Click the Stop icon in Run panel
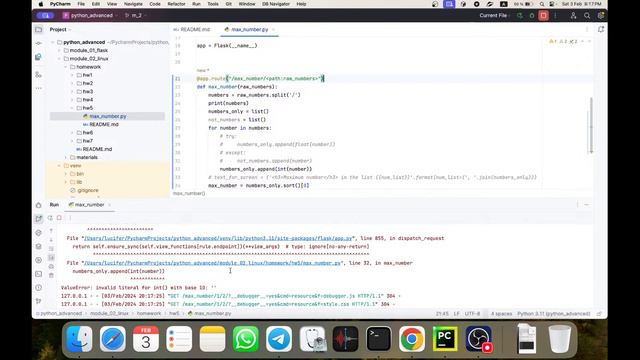Screen dimensions: 640x360 (x=59, y=218)
